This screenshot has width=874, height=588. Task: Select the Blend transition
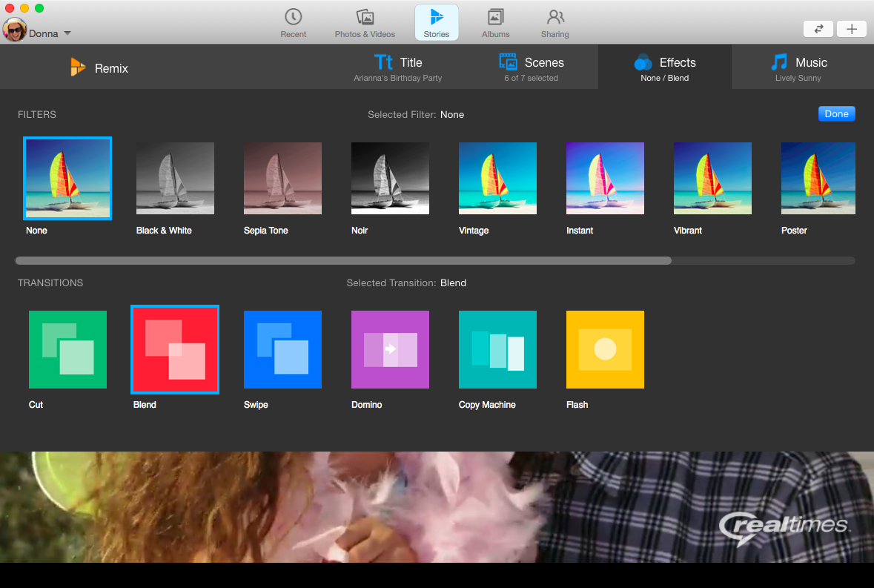tap(175, 349)
